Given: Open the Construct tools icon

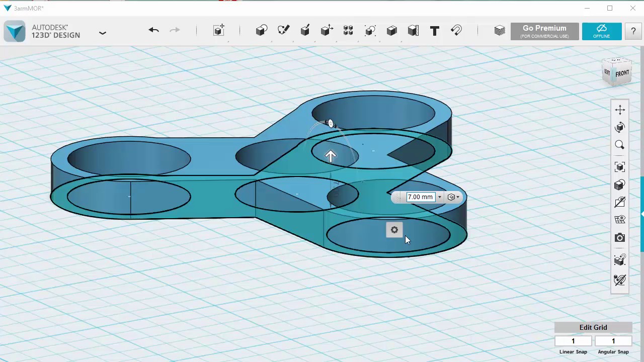Looking at the screenshot, I should tap(305, 31).
